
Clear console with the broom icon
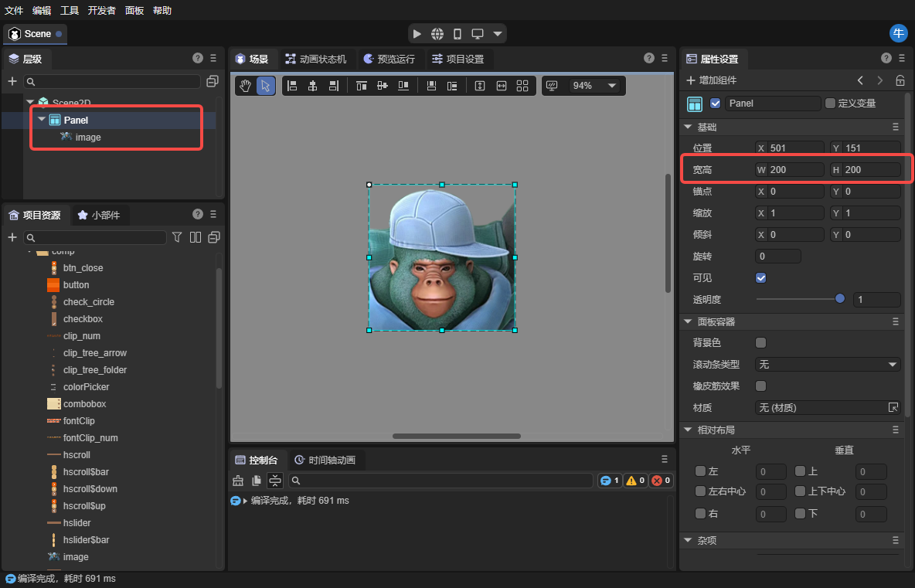(x=238, y=481)
